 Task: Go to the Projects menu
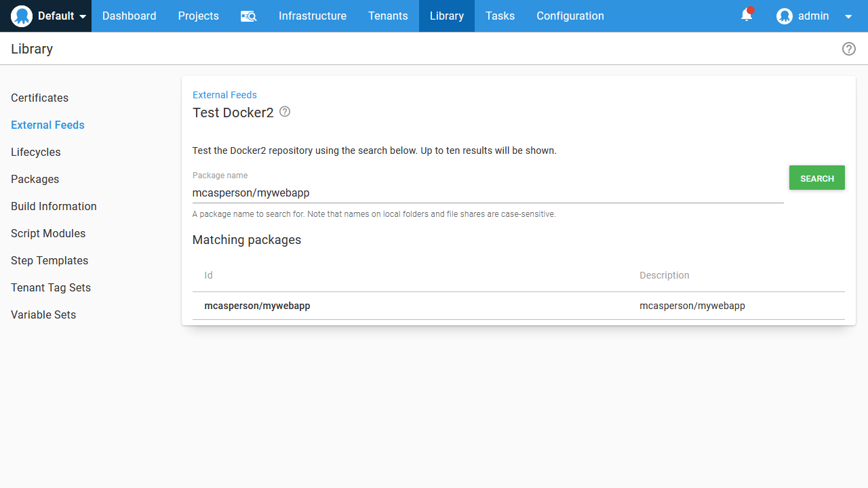tap(198, 16)
